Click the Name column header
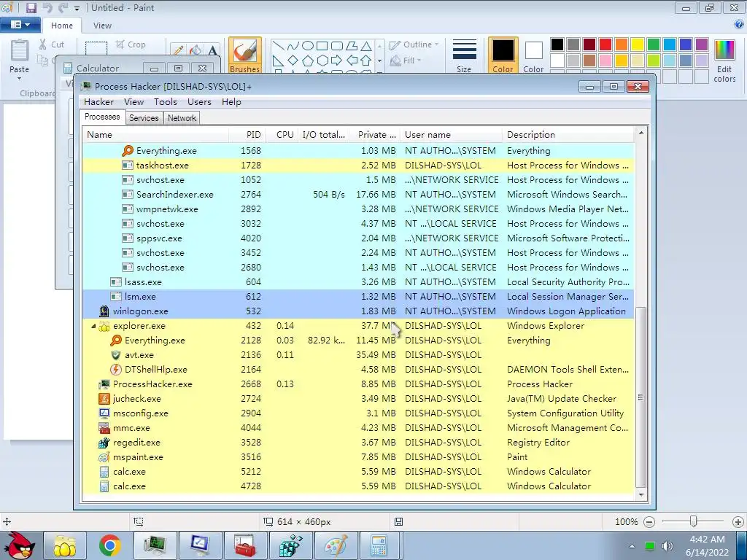This screenshot has height=560, width=747. tap(155, 135)
